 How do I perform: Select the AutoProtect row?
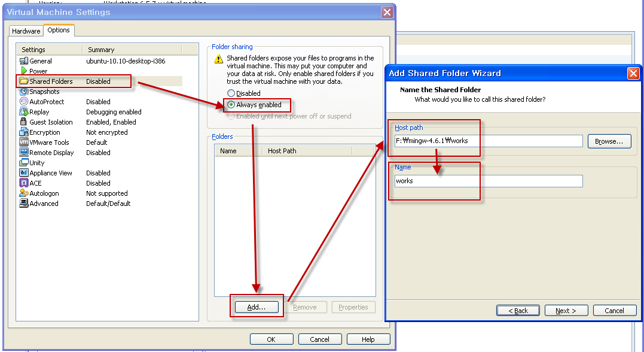coord(100,102)
